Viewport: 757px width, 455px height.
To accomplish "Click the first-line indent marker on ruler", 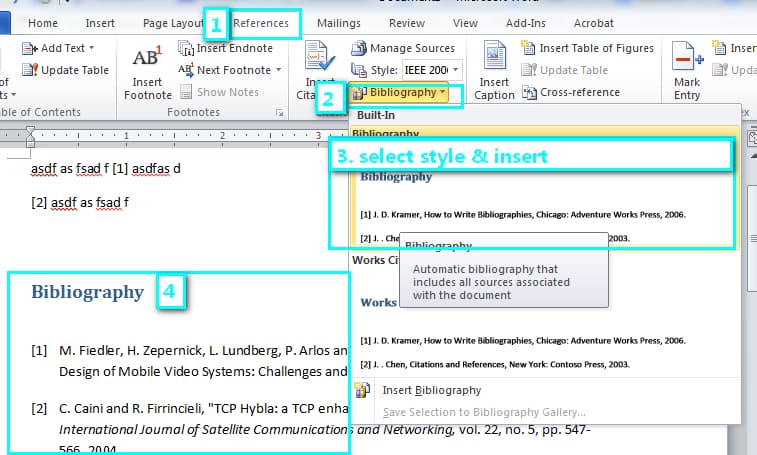I will coord(30,130).
